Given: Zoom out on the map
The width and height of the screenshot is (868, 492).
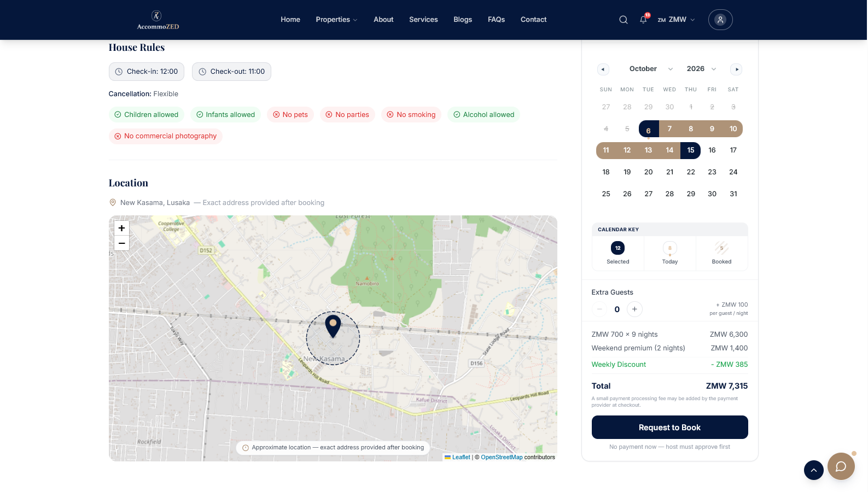Looking at the screenshot, I should click(121, 243).
